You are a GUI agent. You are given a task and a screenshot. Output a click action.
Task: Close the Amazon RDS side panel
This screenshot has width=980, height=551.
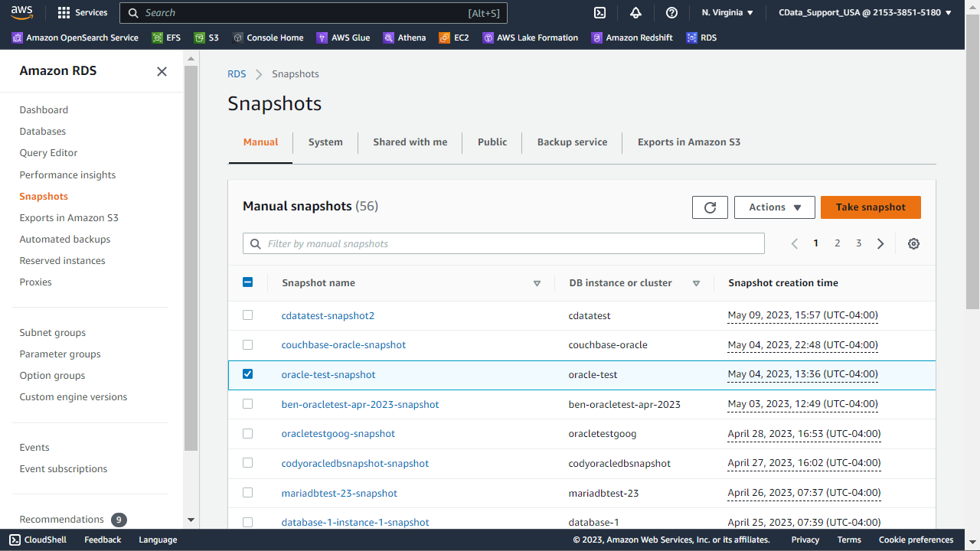pyautogui.click(x=162, y=71)
